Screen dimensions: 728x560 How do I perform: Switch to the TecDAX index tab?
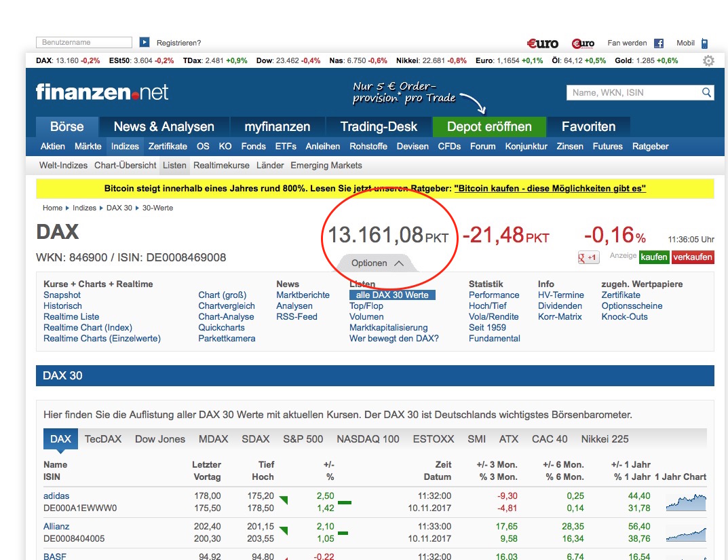(102, 438)
